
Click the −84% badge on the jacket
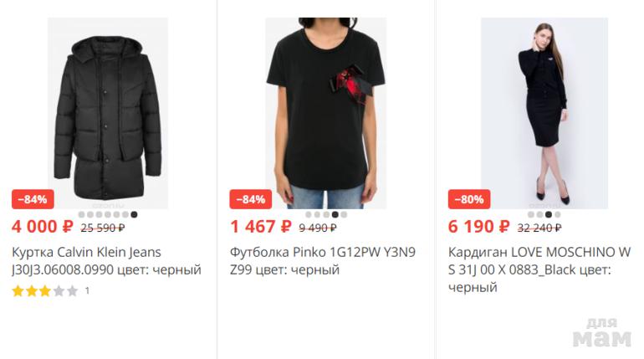(33, 199)
